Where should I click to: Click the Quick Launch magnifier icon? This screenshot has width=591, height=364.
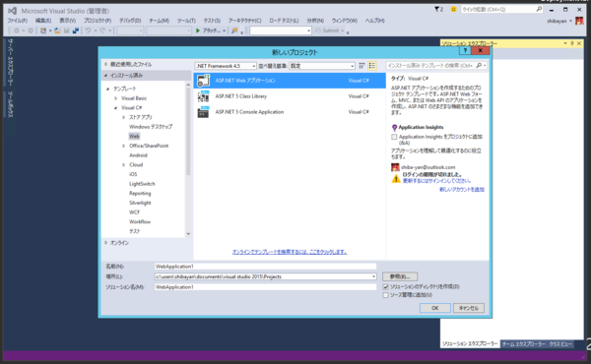tap(539, 9)
